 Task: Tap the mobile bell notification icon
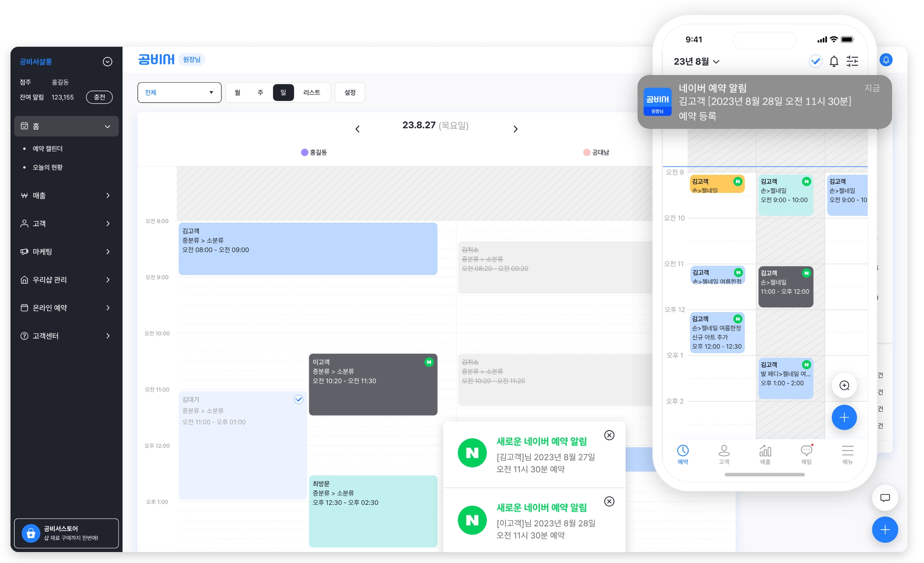(x=834, y=61)
